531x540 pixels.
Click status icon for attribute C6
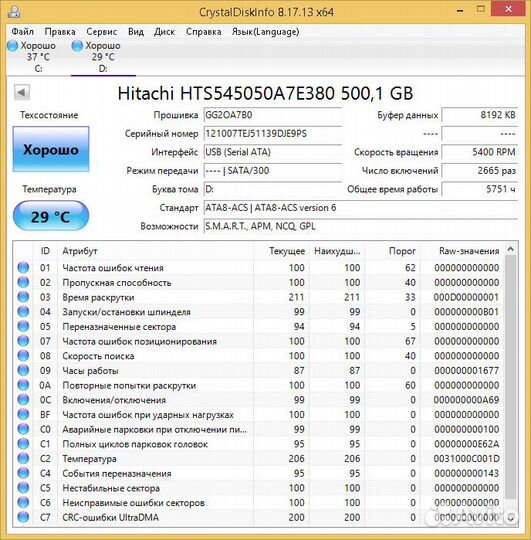click(23, 503)
